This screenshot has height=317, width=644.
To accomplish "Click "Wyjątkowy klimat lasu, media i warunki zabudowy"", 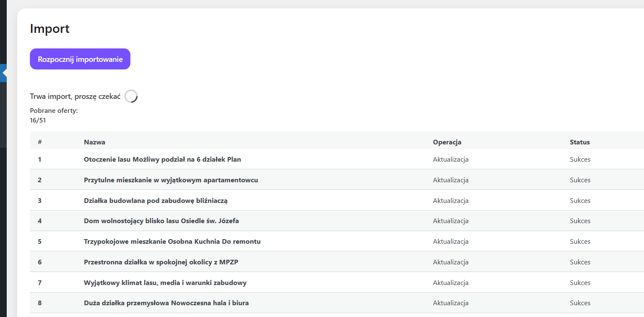I will coord(165,283).
